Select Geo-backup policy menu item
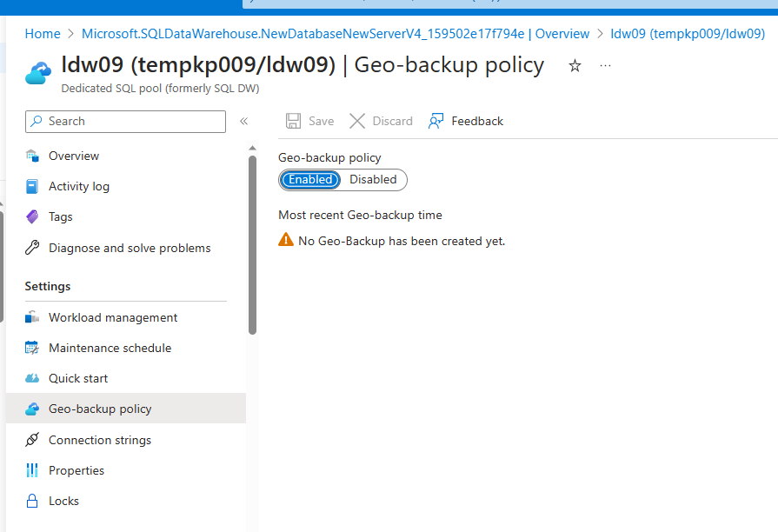This screenshot has height=532, width=778. coord(125,409)
